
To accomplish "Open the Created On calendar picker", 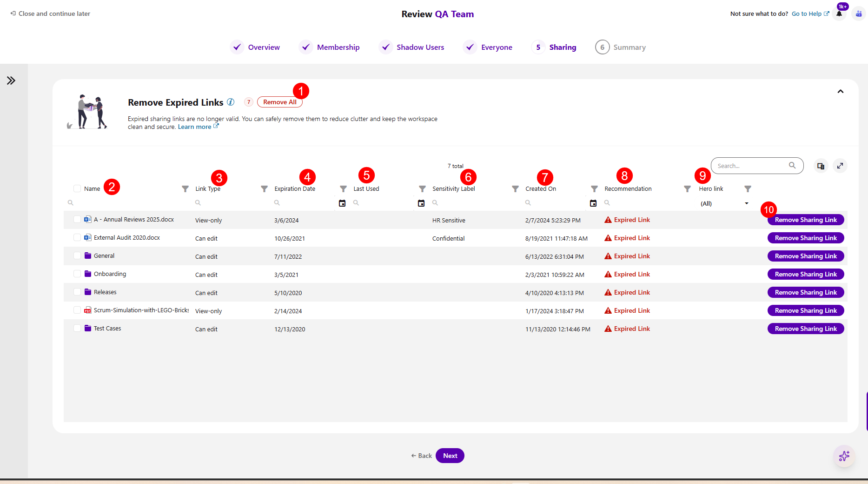I will coord(593,203).
